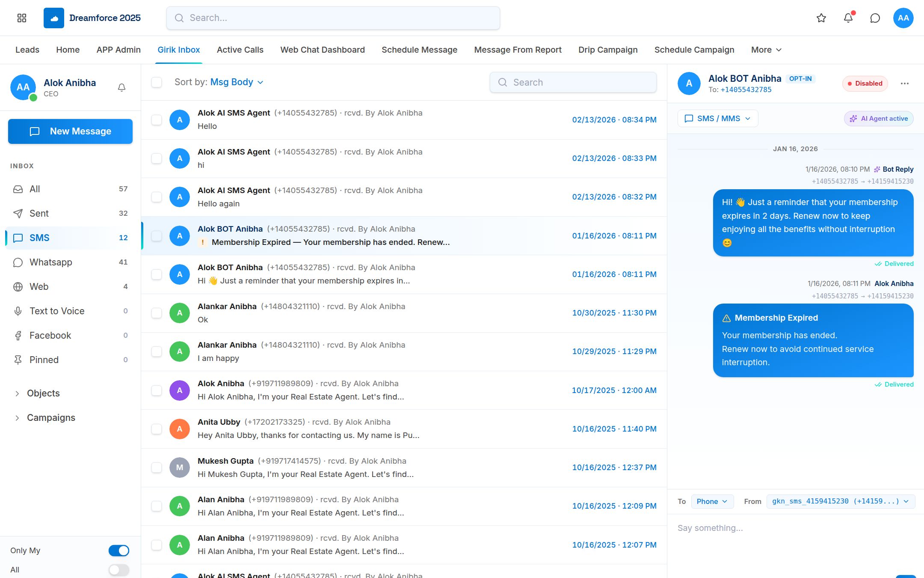Open the Message From Report tab
The width and height of the screenshot is (924, 578).
point(518,50)
